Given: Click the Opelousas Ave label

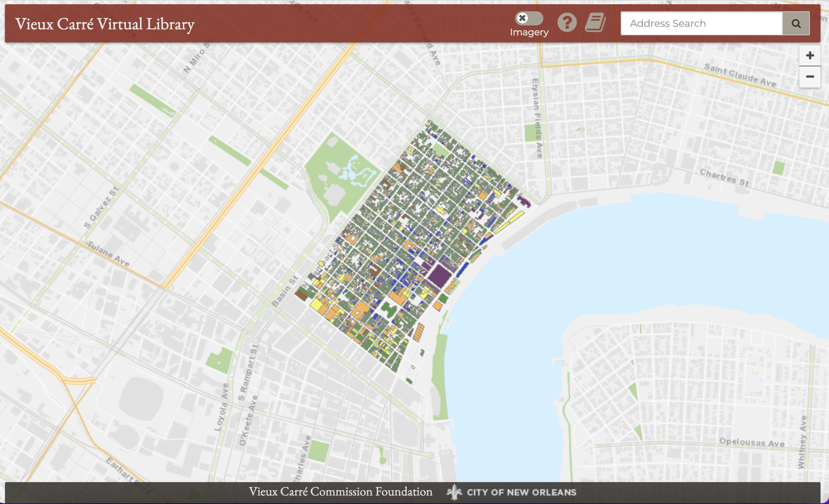Looking at the screenshot, I should click(752, 442).
